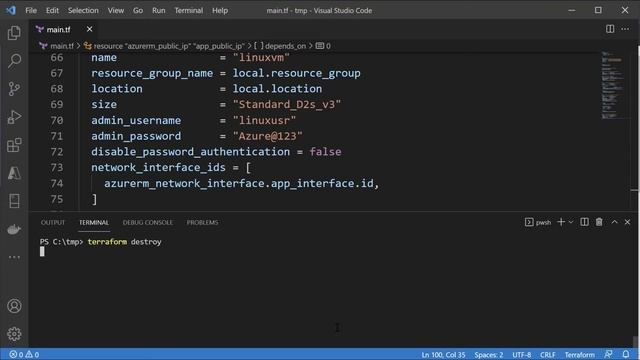640x360 pixels.
Task: Open the View menu
Action: tap(116, 10)
